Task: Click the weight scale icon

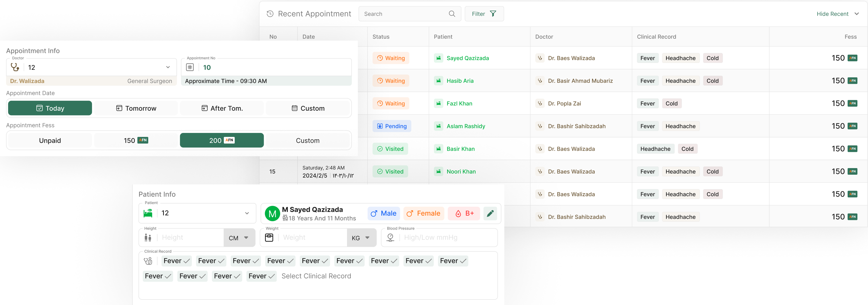Action: point(269,238)
